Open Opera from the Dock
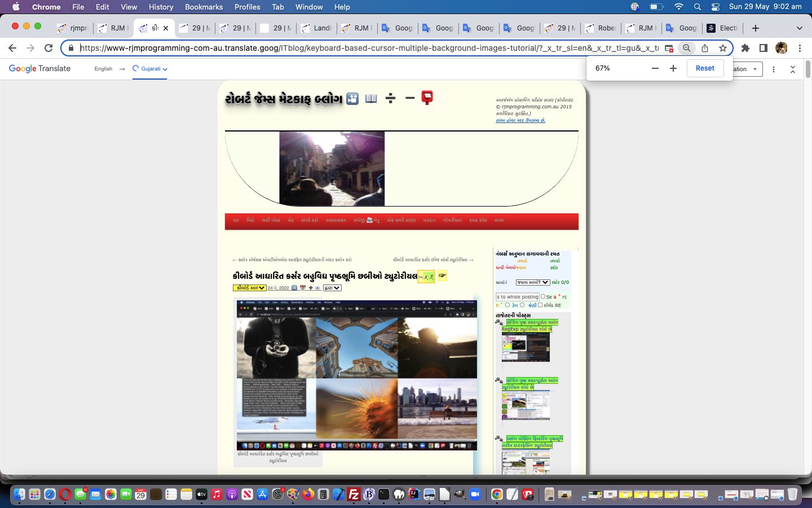Screen dimensions: 812x508 (65, 494)
